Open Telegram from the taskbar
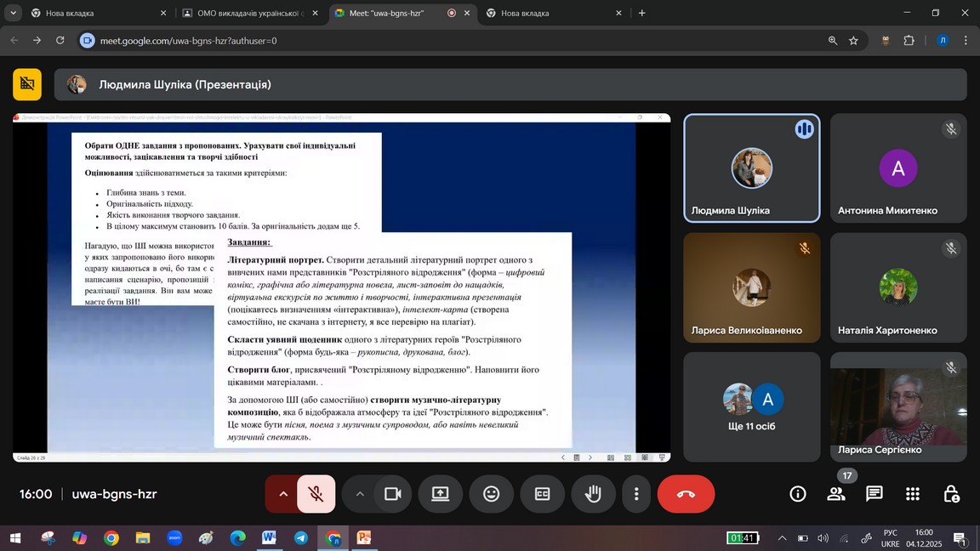The width and height of the screenshot is (980, 551). [300, 538]
